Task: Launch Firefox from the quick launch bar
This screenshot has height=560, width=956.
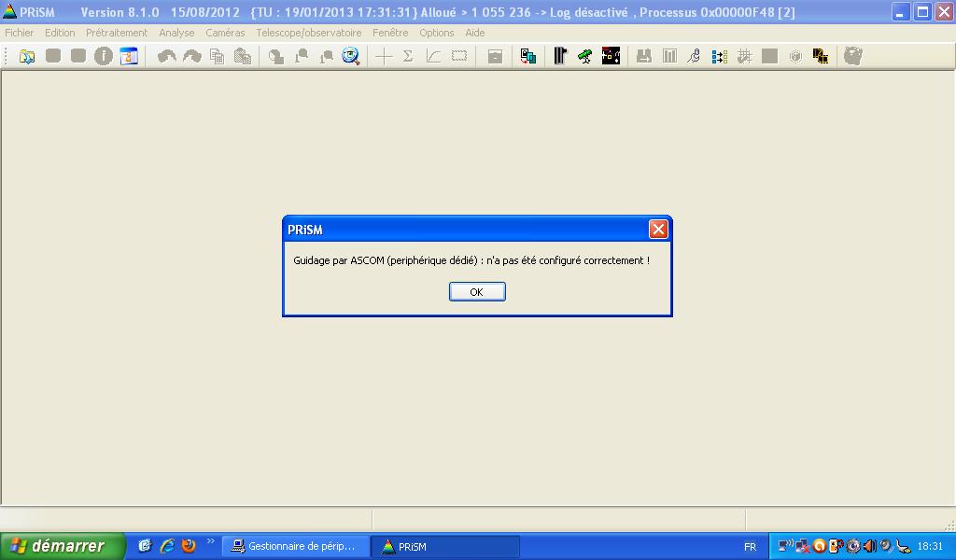Action: (x=189, y=546)
